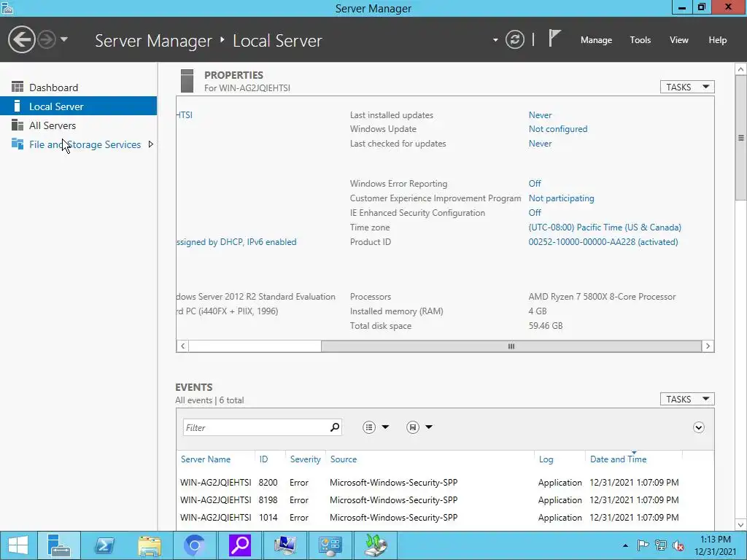Screen dimensions: 747x560
Task: Select the event row with ID 8200
Action: (445, 483)
